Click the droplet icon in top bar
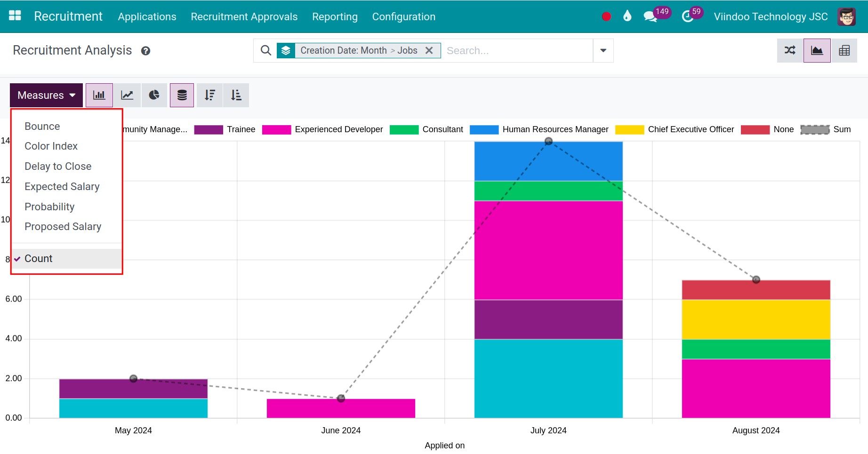The width and height of the screenshot is (868, 454). tap(627, 16)
